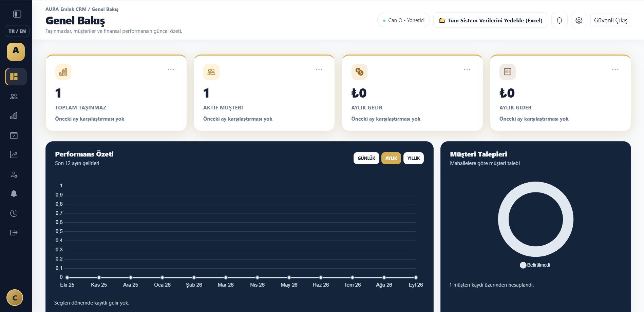Click the Aylık Gelir coins icon

coord(359,72)
